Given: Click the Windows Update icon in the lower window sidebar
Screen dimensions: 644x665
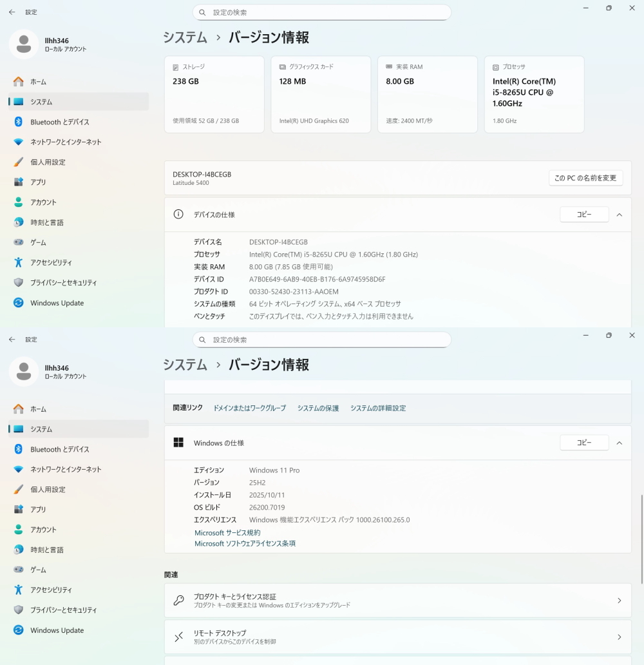Looking at the screenshot, I should coord(19,630).
